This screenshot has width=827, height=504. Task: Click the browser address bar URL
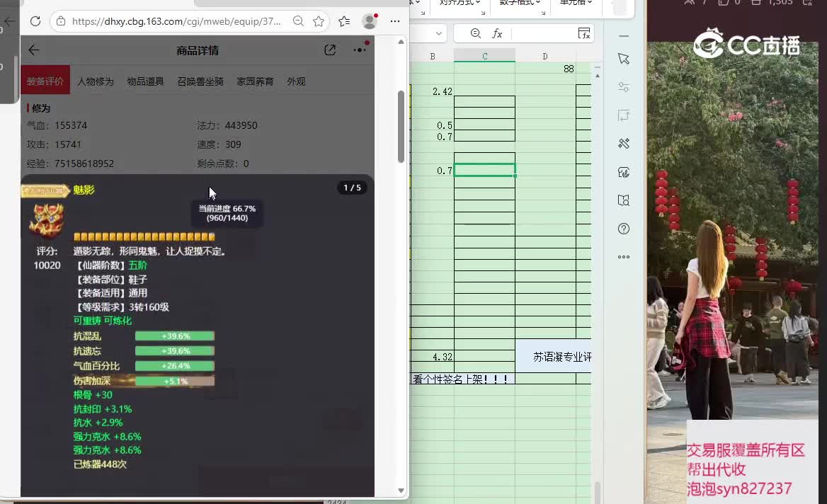click(x=176, y=22)
